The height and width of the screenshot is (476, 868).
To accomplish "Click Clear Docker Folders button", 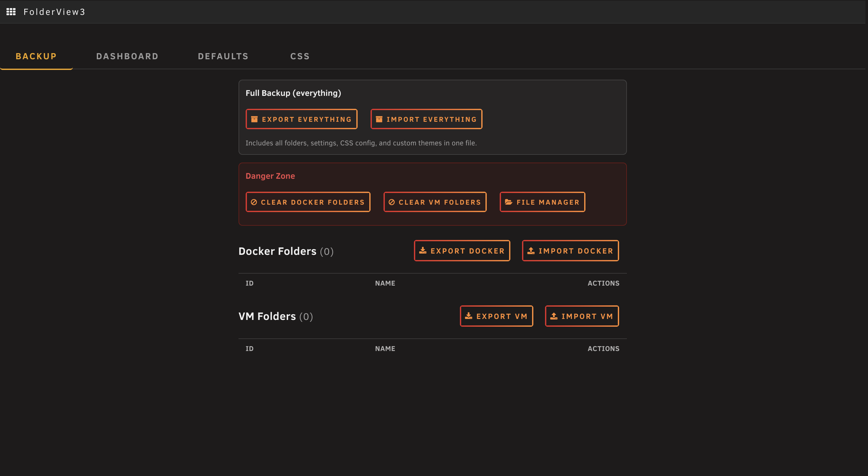I will click(308, 202).
